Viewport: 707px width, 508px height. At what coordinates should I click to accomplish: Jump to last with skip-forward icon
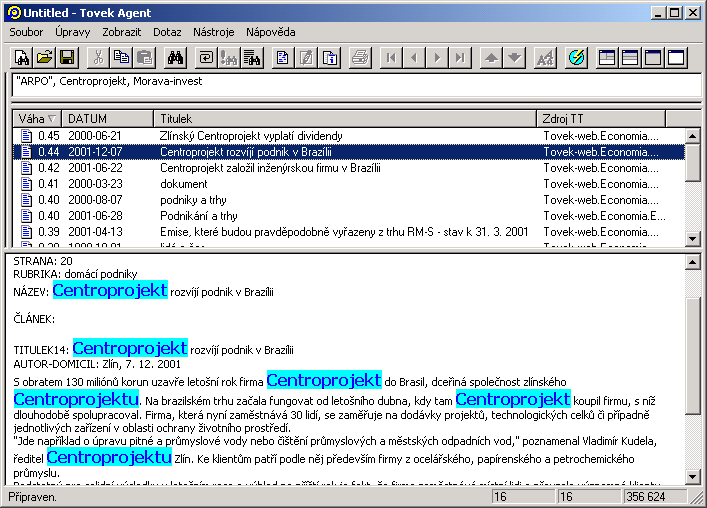460,58
